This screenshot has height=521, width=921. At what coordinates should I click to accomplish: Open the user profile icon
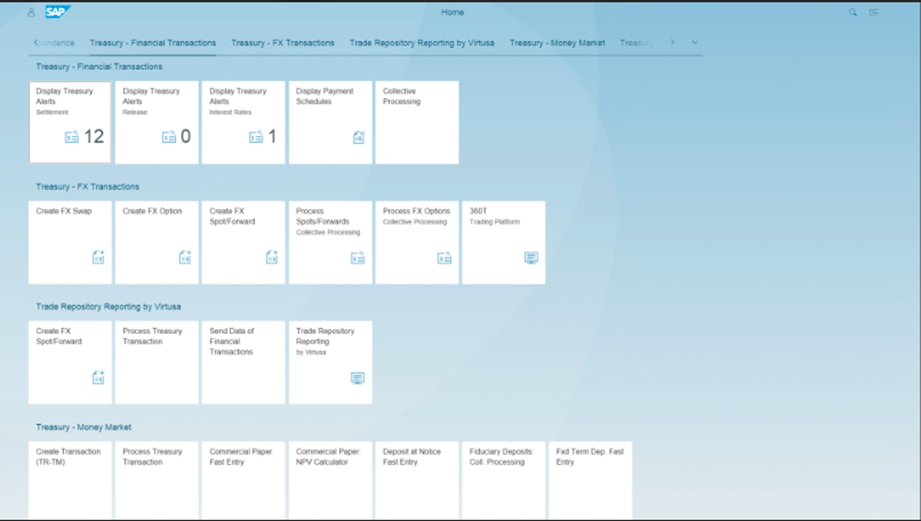pos(31,13)
